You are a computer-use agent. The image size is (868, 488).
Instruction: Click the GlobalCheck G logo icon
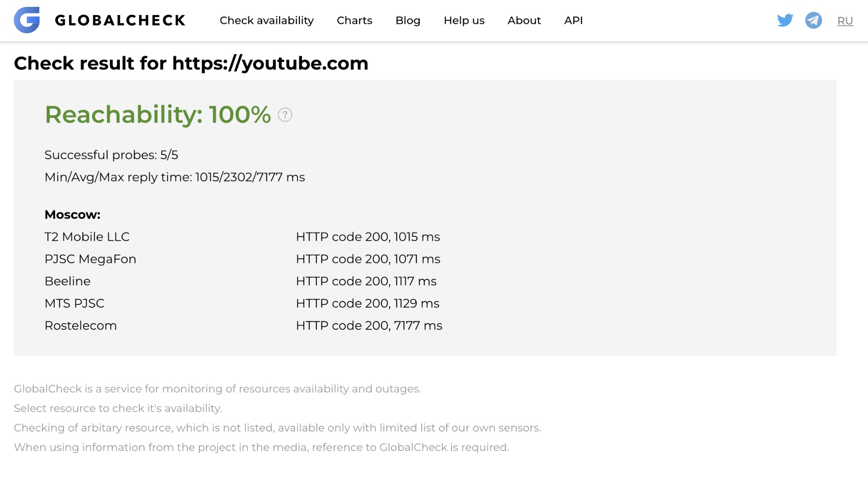tap(27, 20)
